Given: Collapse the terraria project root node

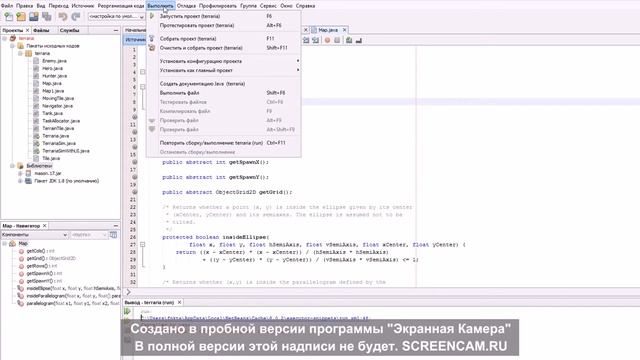Looking at the screenshot, I should coord(4,38).
